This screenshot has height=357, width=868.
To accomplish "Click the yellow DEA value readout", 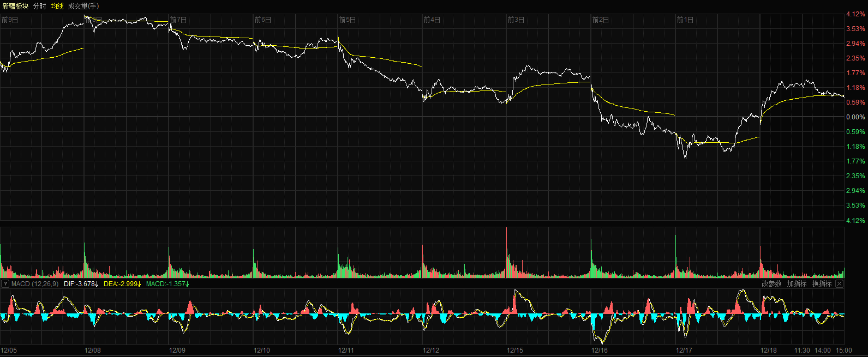I will coord(122,284).
